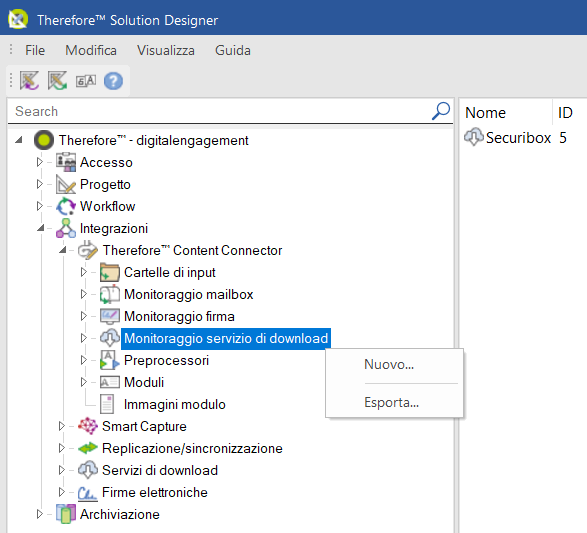Viewport: 587px width, 533px height.
Task: Open the File menu
Action: coord(35,50)
